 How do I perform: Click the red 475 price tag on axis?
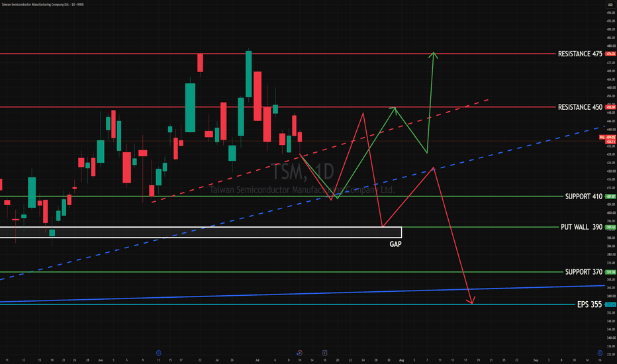click(x=610, y=54)
